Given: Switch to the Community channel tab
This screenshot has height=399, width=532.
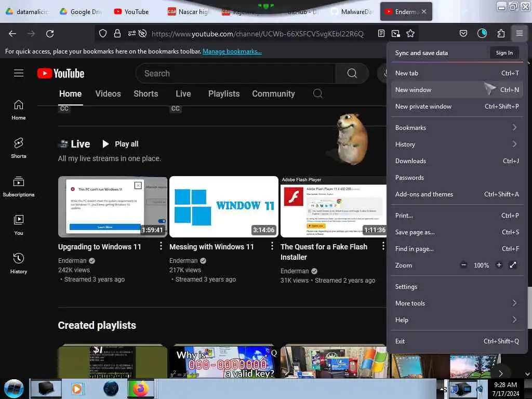Looking at the screenshot, I should [x=273, y=94].
